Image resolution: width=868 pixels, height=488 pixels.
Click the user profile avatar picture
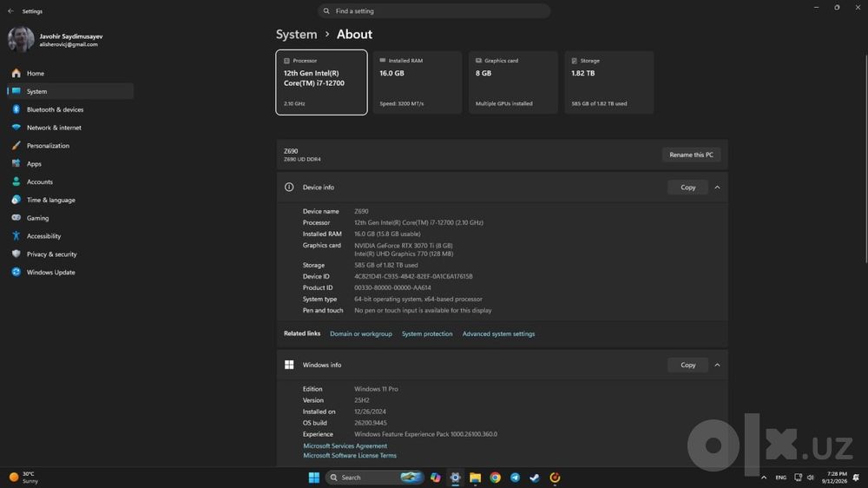[x=21, y=39]
